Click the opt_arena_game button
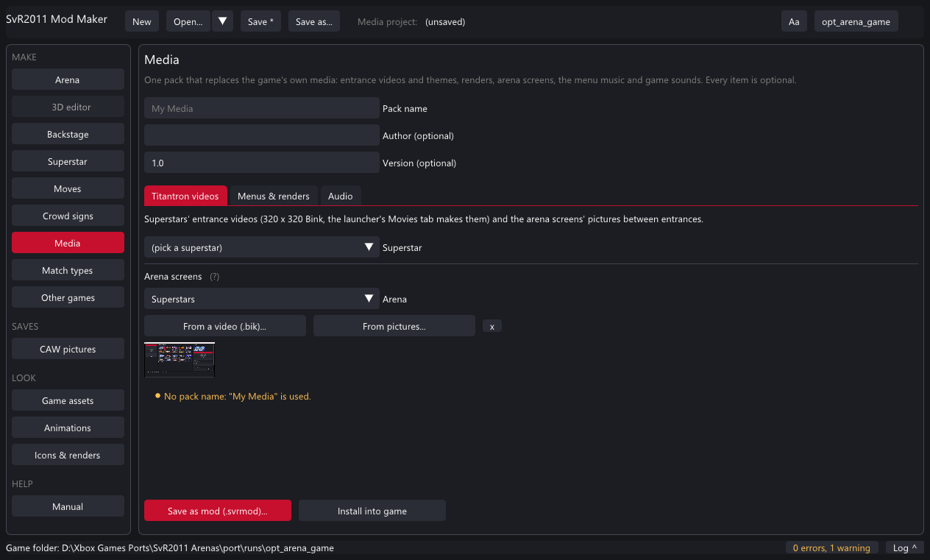 click(x=856, y=21)
